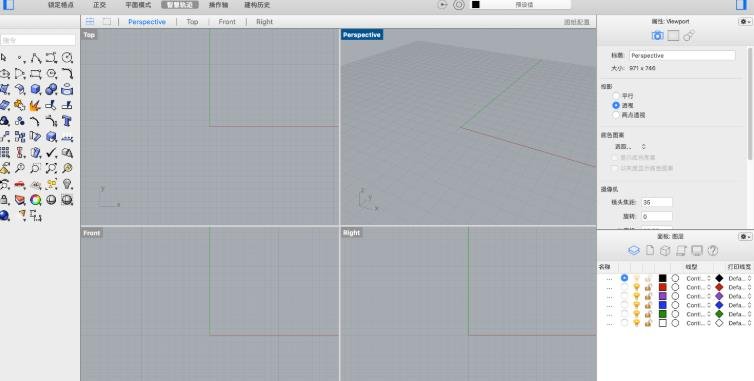Toggle visibility bulb on the red layer
The image size is (754, 381).
pyautogui.click(x=637, y=287)
